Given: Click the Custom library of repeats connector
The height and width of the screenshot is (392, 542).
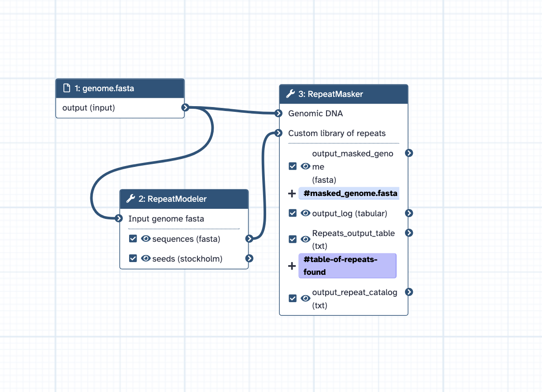Looking at the screenshot, I should click(278, 133).
